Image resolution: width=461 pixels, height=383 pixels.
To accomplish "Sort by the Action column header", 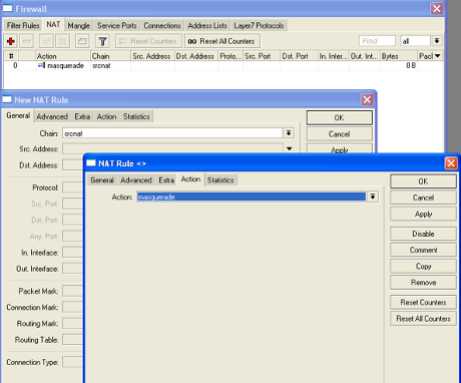I will pos(63,56).
